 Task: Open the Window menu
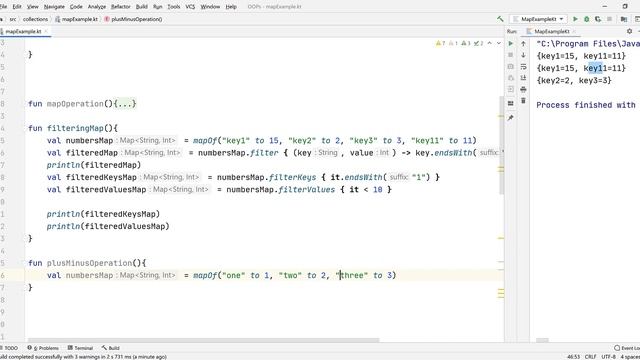click(x=210, y=7)
